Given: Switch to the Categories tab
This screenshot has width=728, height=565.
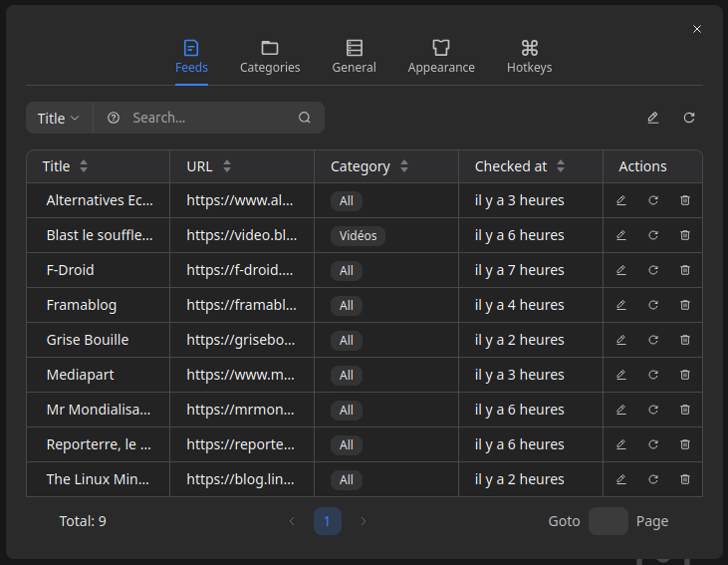Looking at the screenshot, I should pyautogui.click(x=270, y=57).
